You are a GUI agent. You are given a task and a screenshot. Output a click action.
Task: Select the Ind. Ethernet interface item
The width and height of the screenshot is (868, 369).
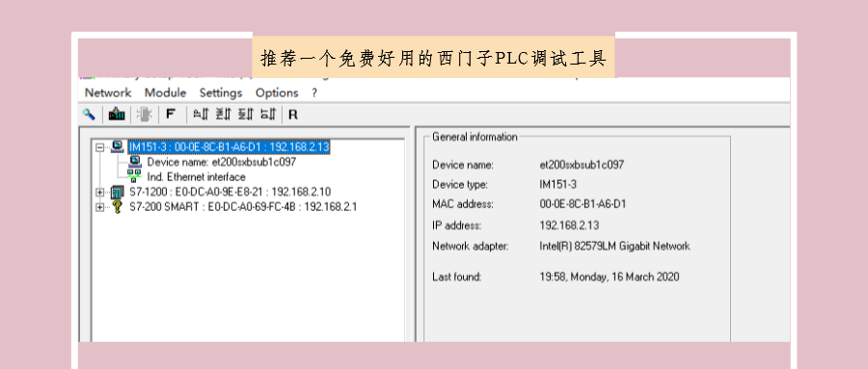pyautogui.click(x=196, y=177)
